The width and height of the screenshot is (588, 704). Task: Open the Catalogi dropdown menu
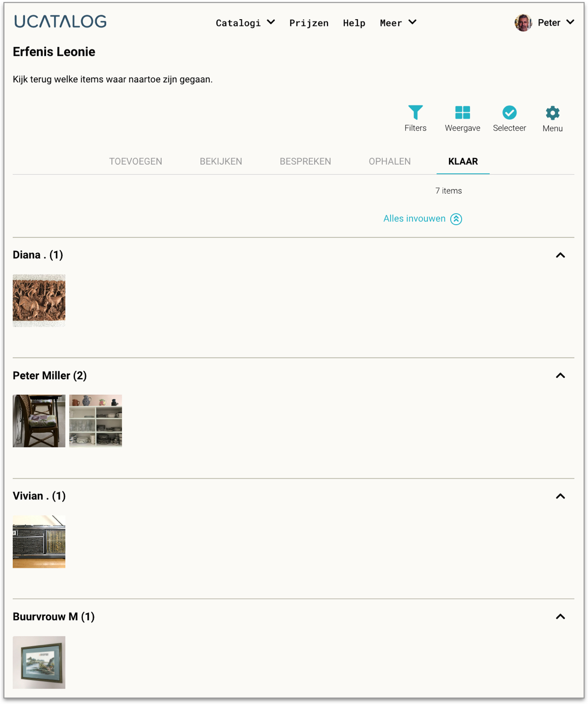[245, 23]
